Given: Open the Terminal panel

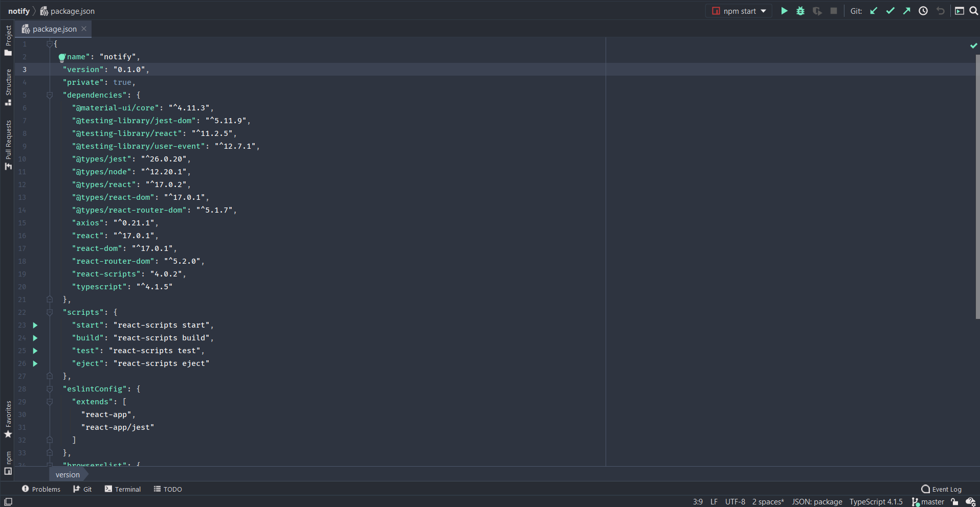Looking at the screenshot, I should pyautogui.click(x=123, y=489).
